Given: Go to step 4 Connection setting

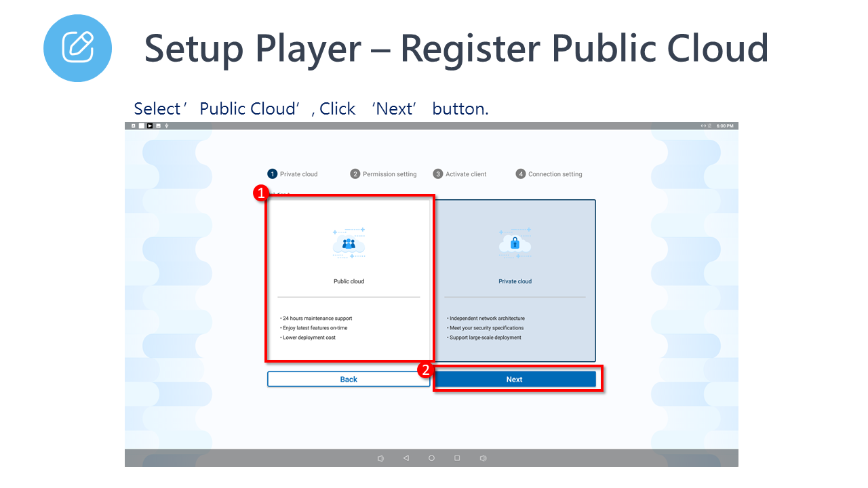Looking at the screenshot, I should (x=549, y=174).
